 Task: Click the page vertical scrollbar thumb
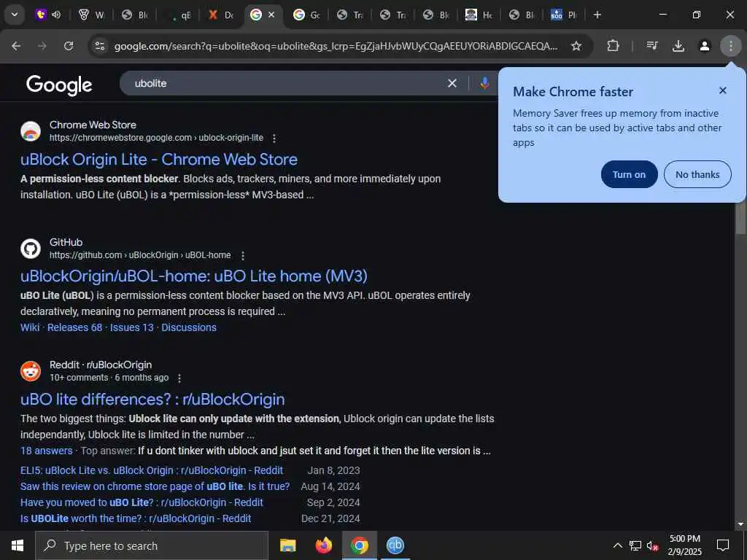tap(740, 217)
